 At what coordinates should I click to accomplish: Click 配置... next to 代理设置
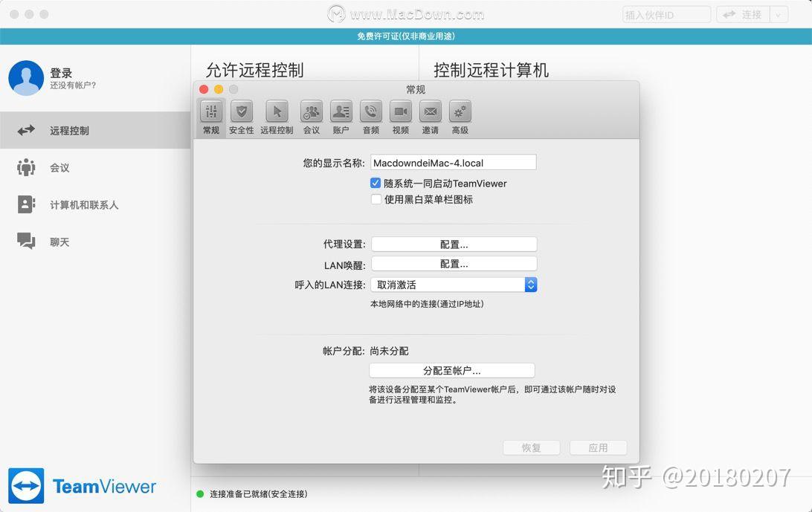click(454, 244)
